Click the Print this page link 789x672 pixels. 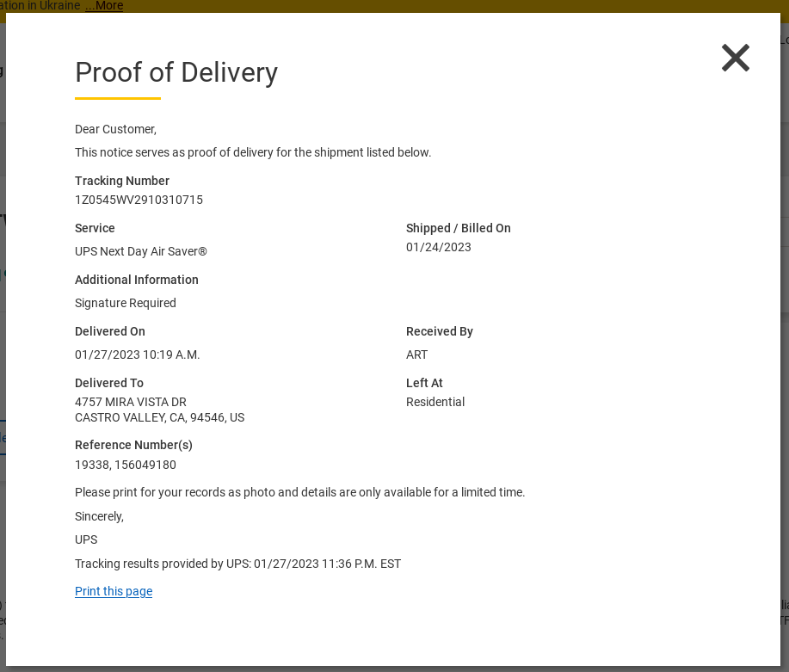point(114,591)
